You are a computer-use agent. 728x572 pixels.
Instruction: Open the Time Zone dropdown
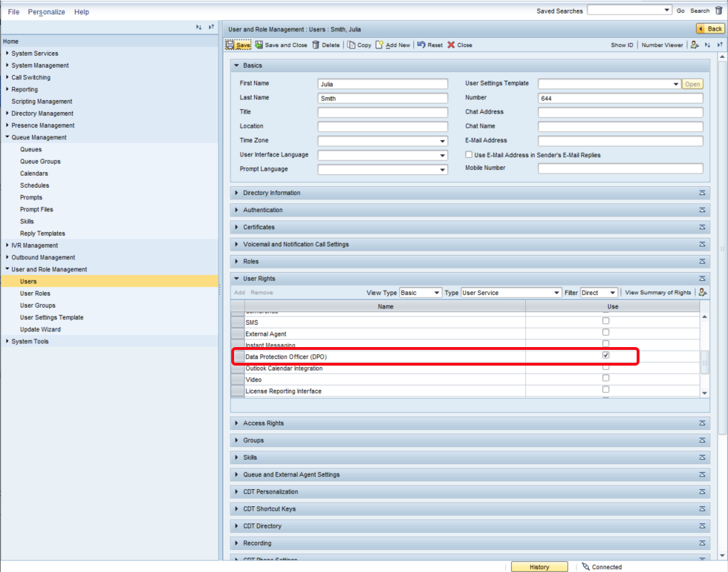pos(443,141)
